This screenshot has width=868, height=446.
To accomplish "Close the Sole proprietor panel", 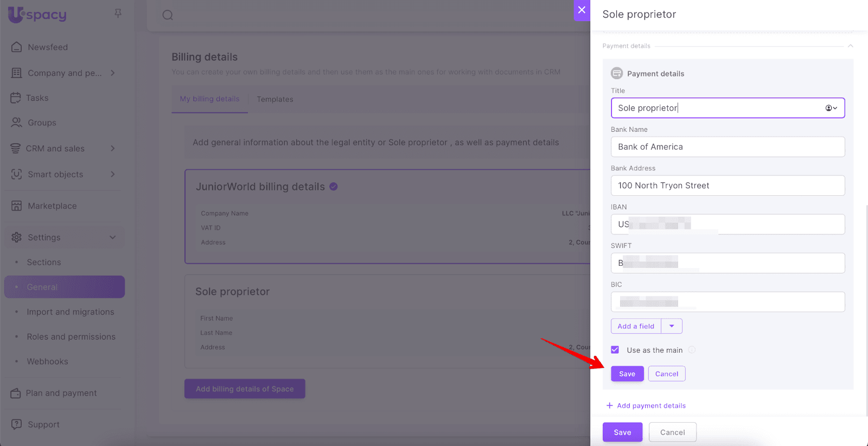I will pyautogui.click(x=582, y=10).
